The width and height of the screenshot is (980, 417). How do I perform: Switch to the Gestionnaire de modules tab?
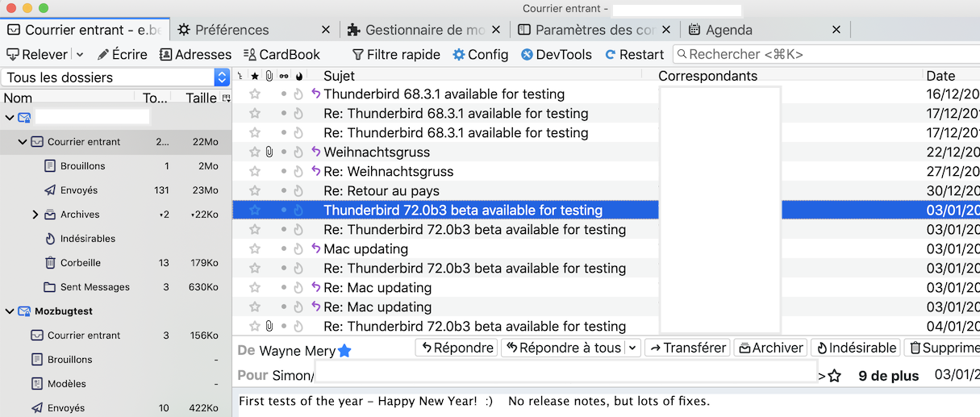pyautogui.click(x=425, y=30)
